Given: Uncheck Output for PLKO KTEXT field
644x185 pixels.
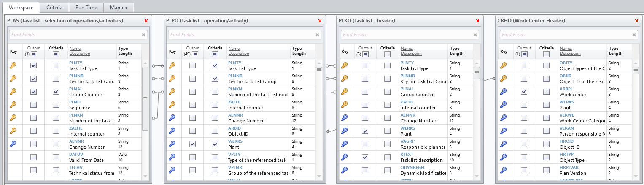Looking at the screenshot, I should (x=365, y=157).
